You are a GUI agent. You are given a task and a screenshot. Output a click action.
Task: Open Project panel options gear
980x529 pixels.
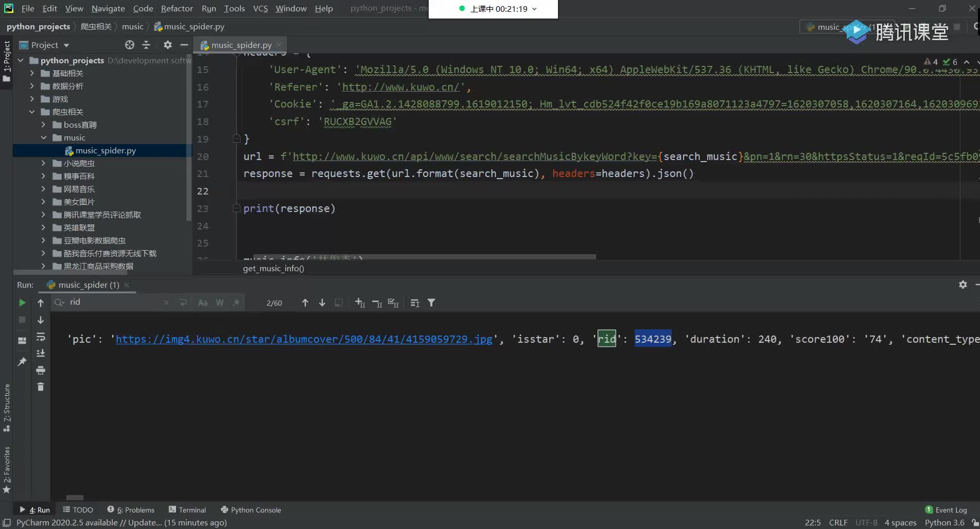168,45
